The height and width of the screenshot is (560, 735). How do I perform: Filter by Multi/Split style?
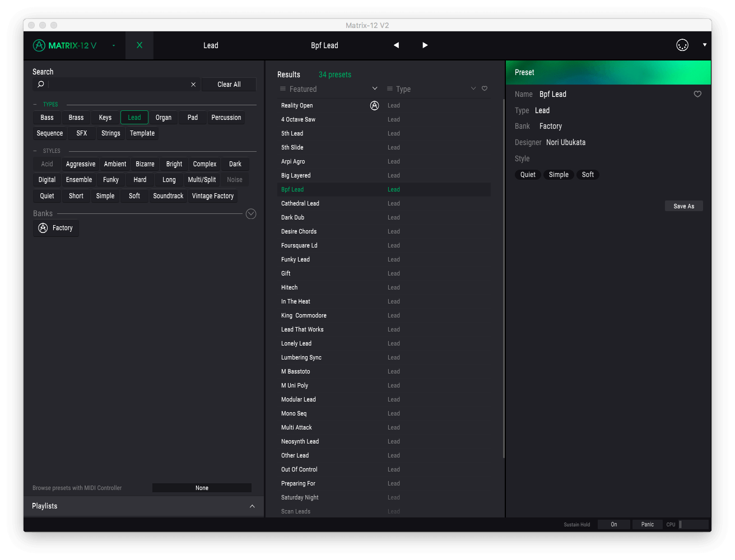(x=202, y=180)
